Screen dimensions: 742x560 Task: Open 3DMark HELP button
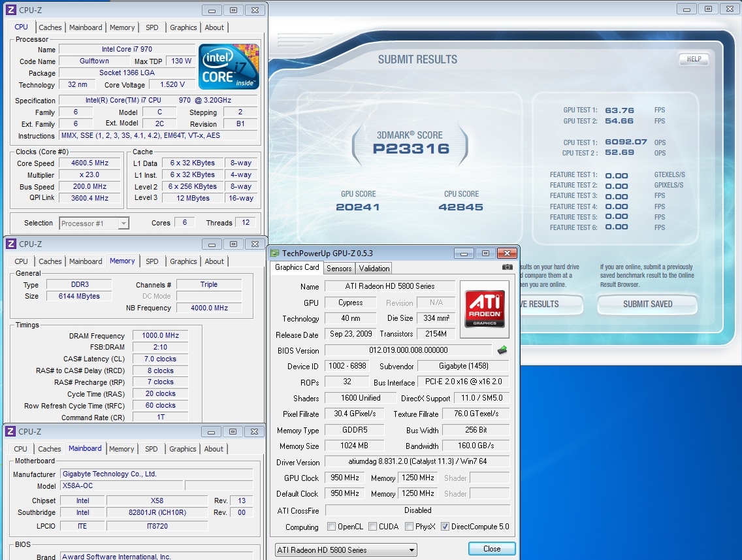click(694, 59)
